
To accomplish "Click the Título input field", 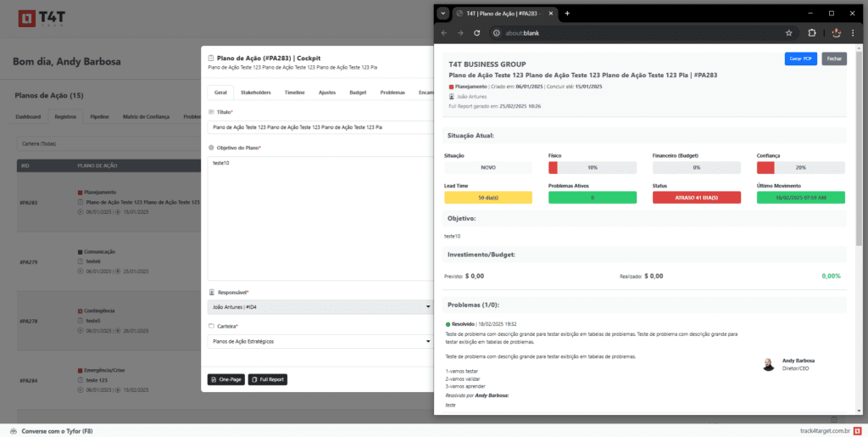I will 320,127.
